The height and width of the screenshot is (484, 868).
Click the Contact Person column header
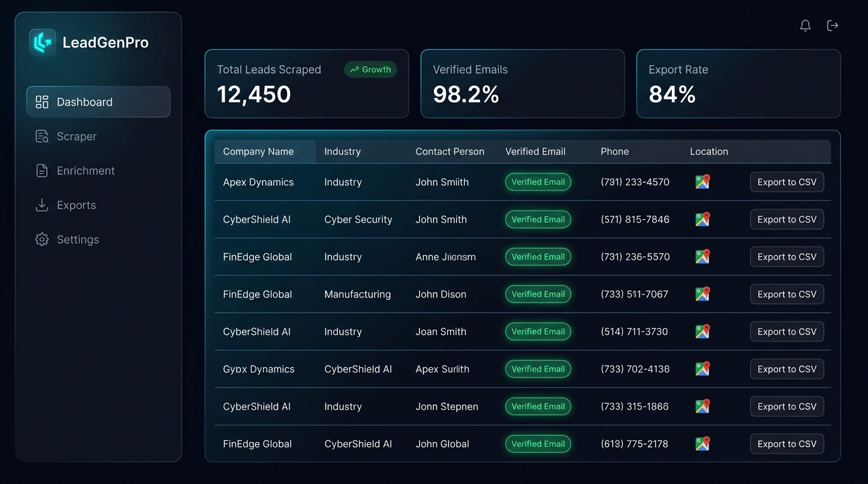(450, 151)
